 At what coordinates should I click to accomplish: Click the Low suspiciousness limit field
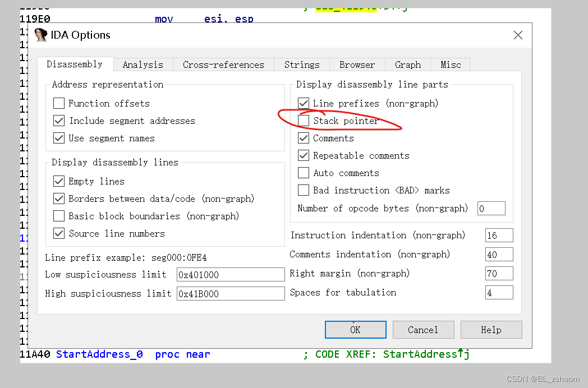click(231, 275)
